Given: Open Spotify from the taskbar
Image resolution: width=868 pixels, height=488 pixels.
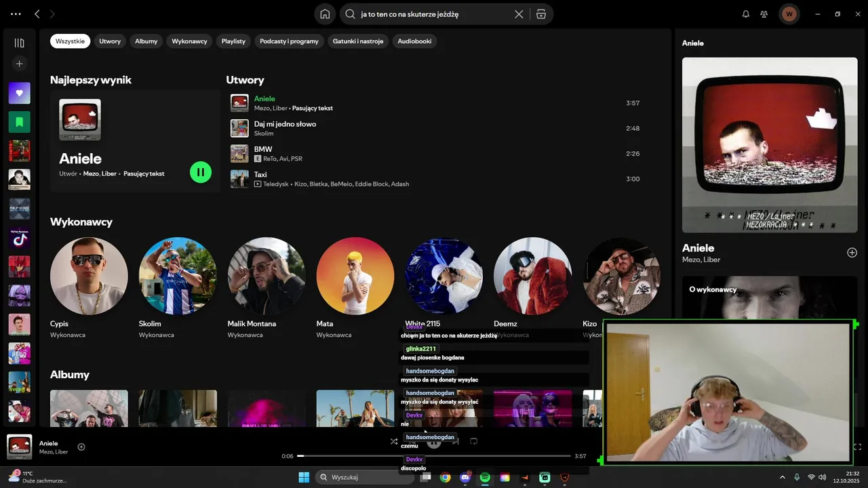Looking at the screenshot, I should (x=485, y=477).
